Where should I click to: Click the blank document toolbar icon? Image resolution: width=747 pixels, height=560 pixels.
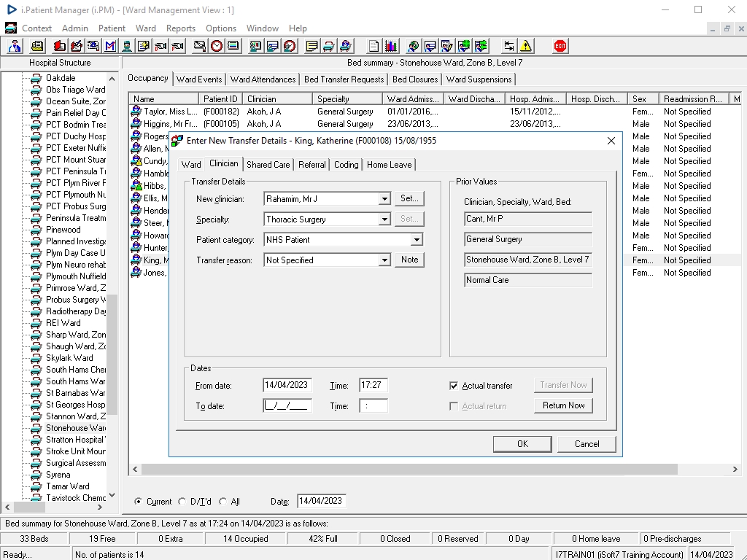[x=374, y=46]
